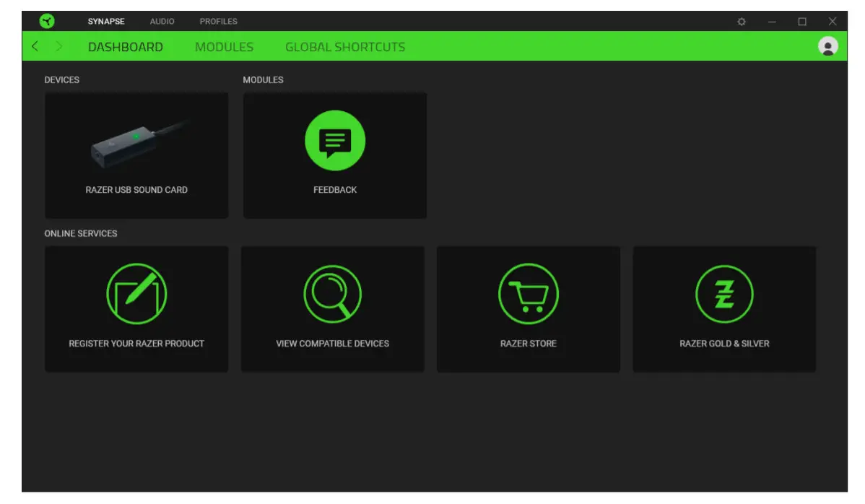Click the Razer USB Sound Card thumbnail image

(136, 142)
